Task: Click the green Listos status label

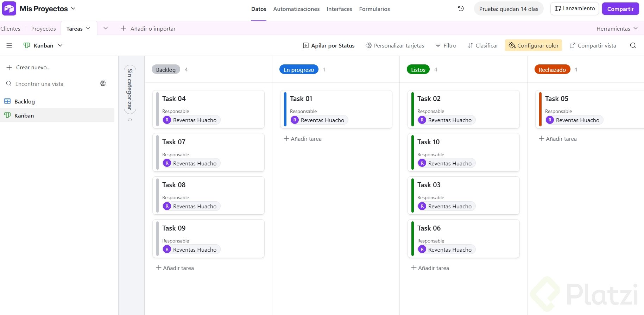Action: click(x=418, y=70)
